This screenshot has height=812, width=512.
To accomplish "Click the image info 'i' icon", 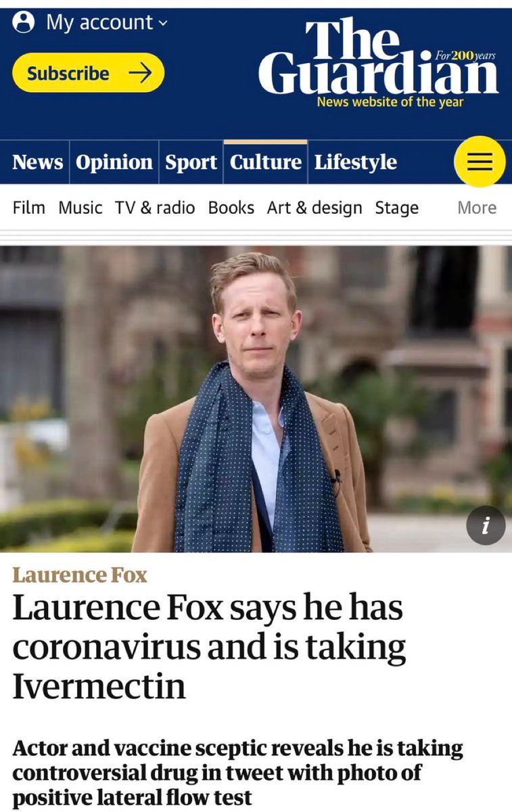I will [x=486, y=525].
